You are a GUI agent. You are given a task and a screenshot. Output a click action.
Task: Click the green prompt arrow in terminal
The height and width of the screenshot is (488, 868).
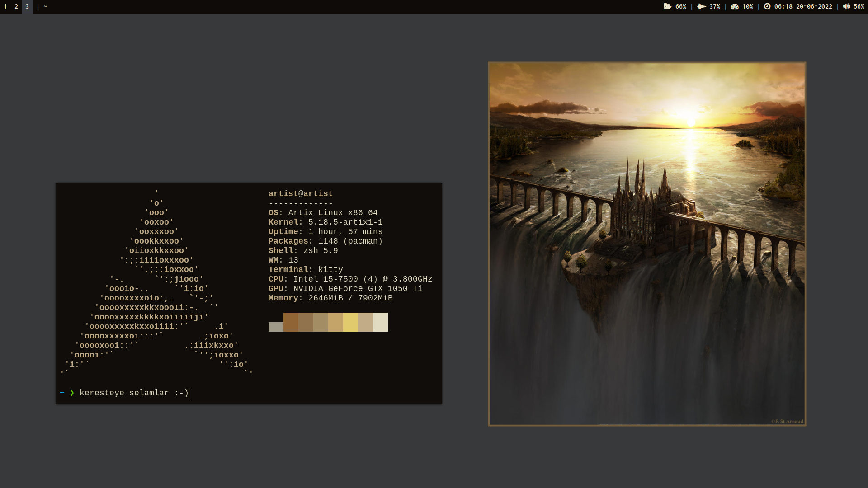[x=72, y=393]
